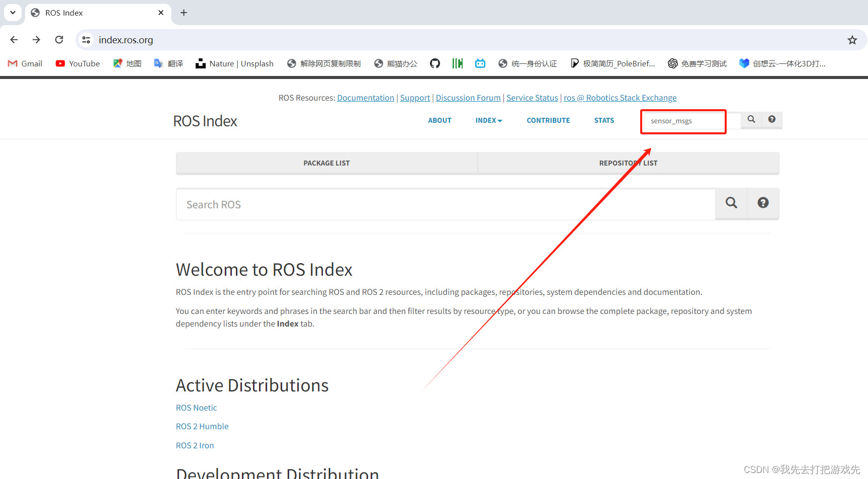Open the blue Bilibili TV bookmark icon

click(480, 63)
